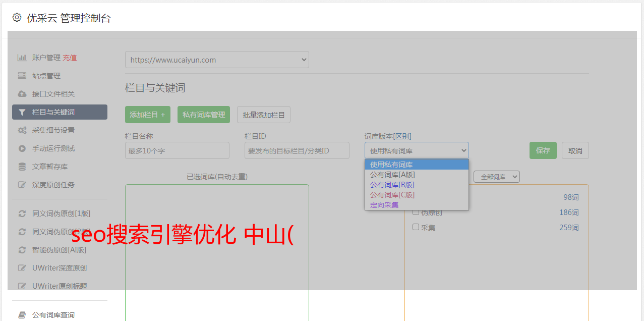Collapse the 词库版本 使用私有词库 combo box

pyautogui.click(x=417, y=150)
